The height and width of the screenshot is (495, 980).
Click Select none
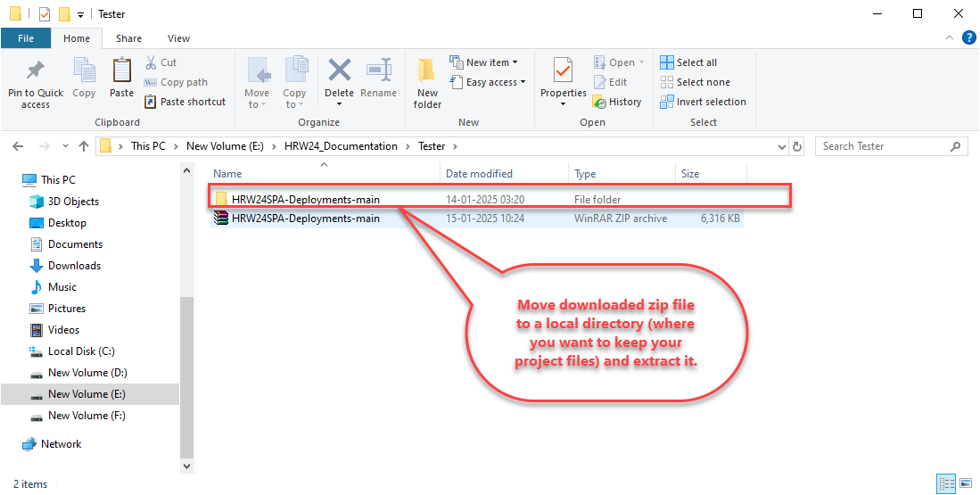(695, 82)
